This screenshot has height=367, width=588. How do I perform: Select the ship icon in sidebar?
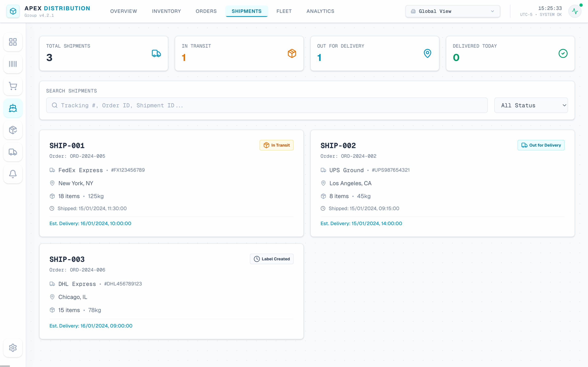(x=13, y=108)
